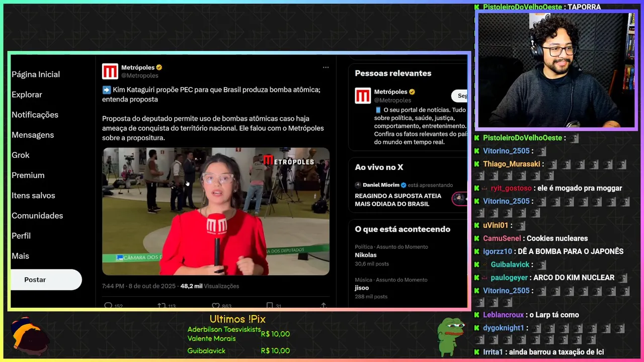Click chat username ryit_gostoso
Screen dimensions: 644x362
click(x=511, y=188)
